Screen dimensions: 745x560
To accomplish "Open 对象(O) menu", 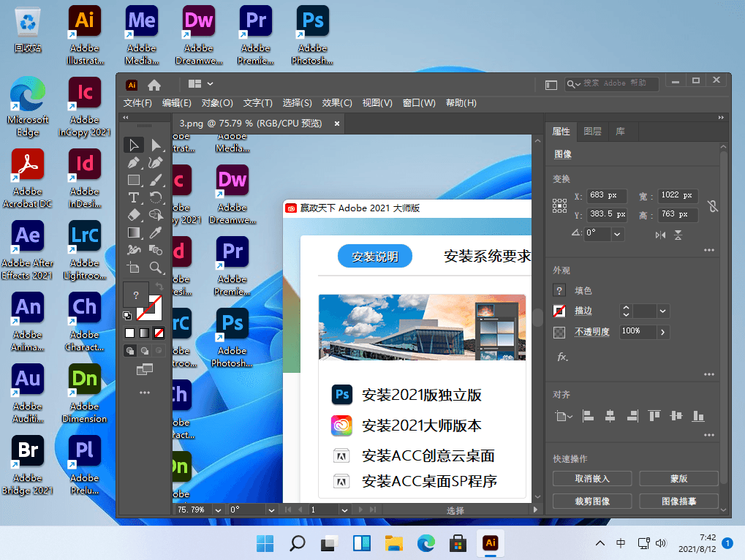I will (x=217, y=103).
